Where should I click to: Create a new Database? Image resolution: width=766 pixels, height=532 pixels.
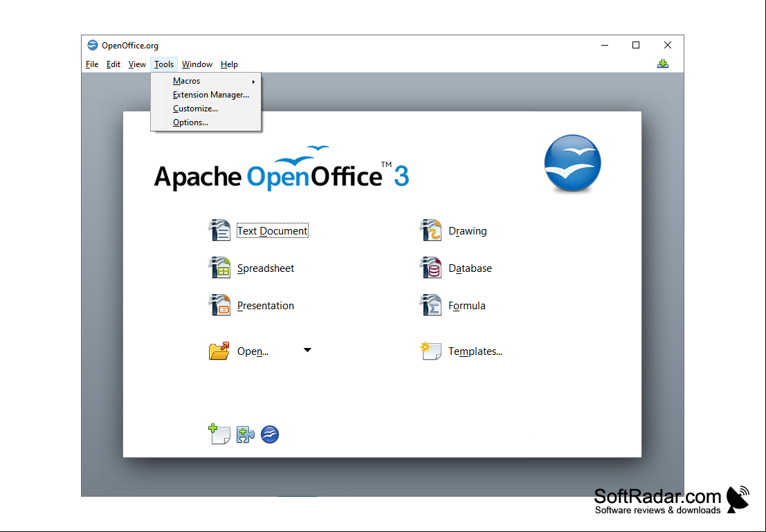(x=470, y=268)
